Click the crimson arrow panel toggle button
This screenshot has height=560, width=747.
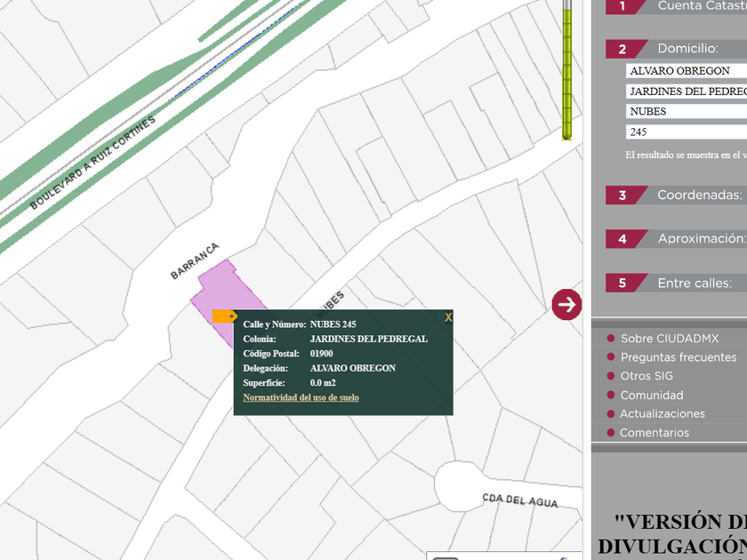pos(566,305)
